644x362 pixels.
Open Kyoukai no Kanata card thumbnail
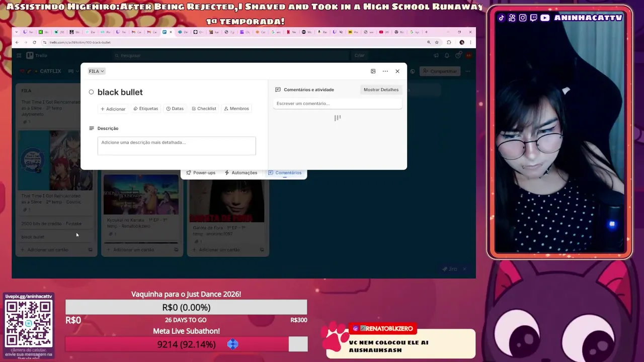coord(141,195)
